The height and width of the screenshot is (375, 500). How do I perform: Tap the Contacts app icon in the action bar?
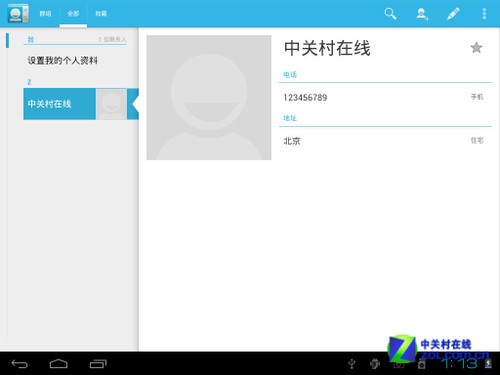click(x=18, y=13)
